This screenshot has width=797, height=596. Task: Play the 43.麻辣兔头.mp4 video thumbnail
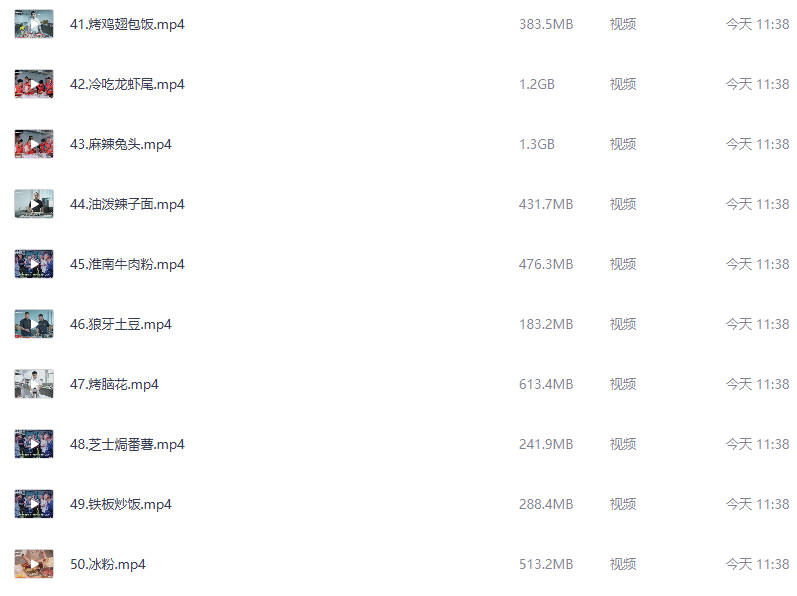pyautogui.click(x=34, y=144)
